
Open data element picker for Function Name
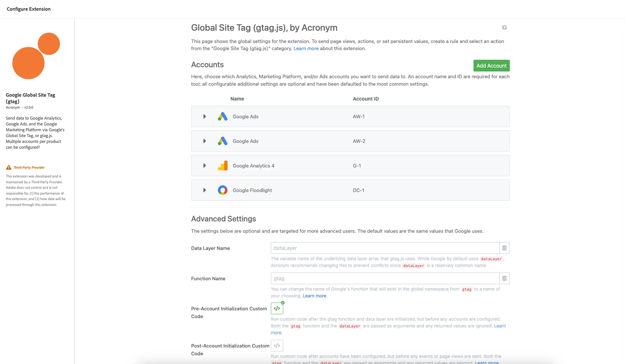pyautogui.click(x=504, y=279)
